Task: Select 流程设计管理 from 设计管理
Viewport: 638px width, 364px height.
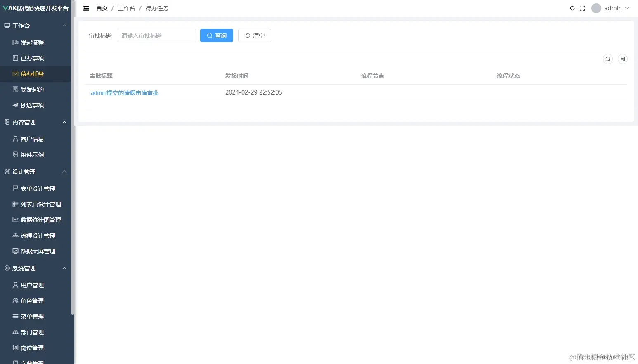Action: [38, 235]
